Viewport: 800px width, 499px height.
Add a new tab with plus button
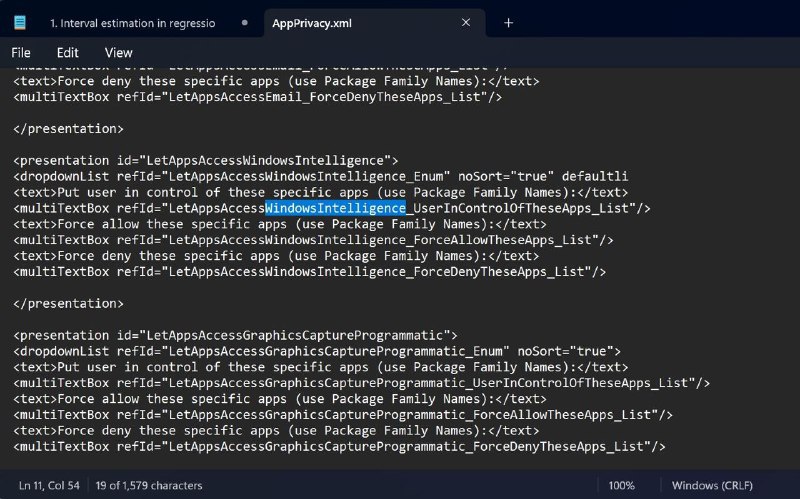[508, 23]
